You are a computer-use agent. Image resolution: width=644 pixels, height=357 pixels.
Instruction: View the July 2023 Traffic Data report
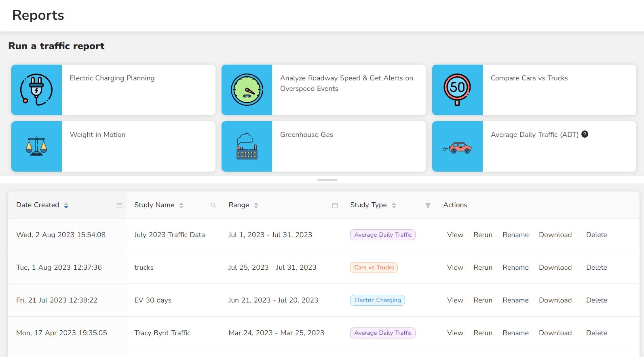pos(455,235)
